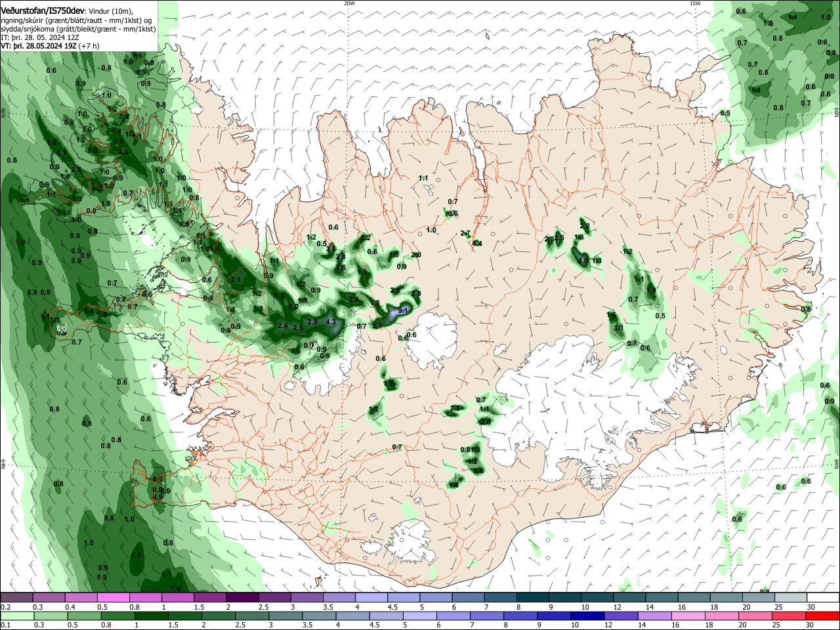Select darkest purple 2–2.5 snow swatch, top row
The height and width of the screenshot is (630, 840).
click(241, 598)
